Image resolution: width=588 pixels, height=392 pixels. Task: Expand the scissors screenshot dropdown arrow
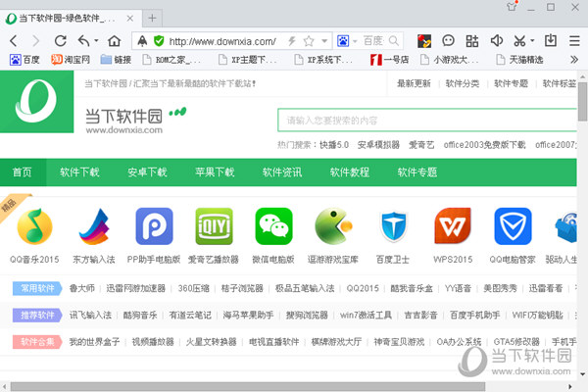pos(532,40)
